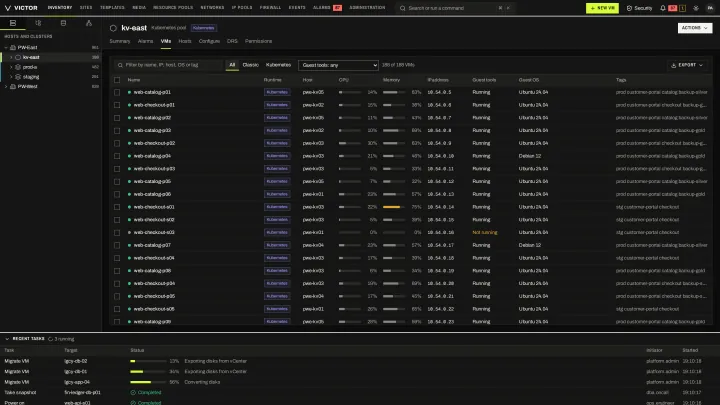Screen dimensions: 720x405
Task: Click the kv-east pool icon in the page header
Action: [x=113, y=28]
